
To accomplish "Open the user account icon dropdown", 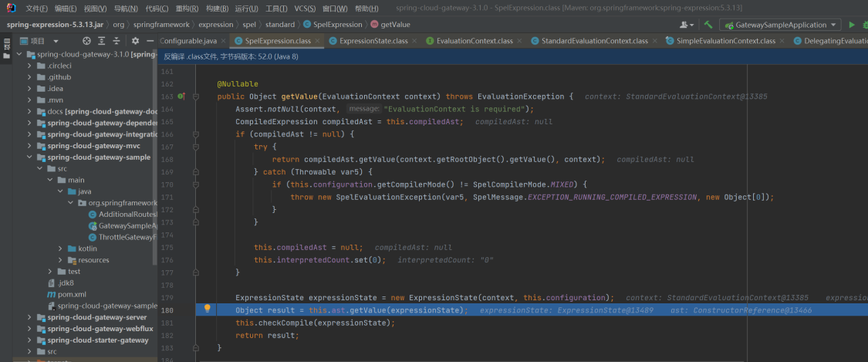I will coord(687,25).
